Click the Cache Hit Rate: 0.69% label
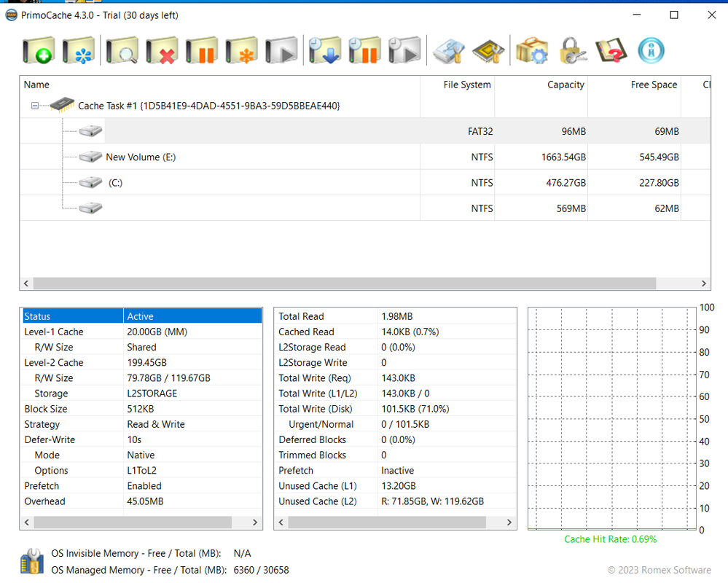This screenshot has width=728, height=583. pos(610,539)
